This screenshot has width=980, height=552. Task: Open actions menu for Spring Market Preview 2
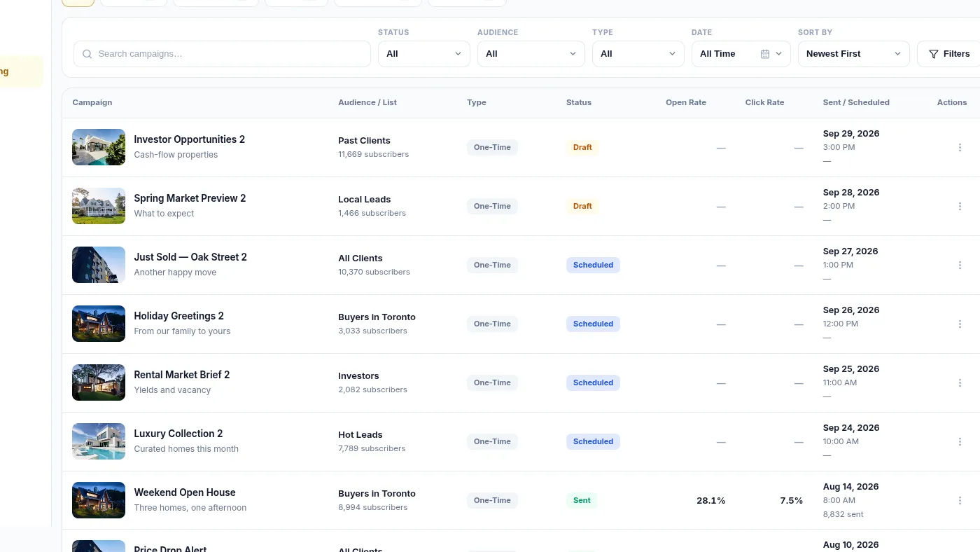point(960,206)
